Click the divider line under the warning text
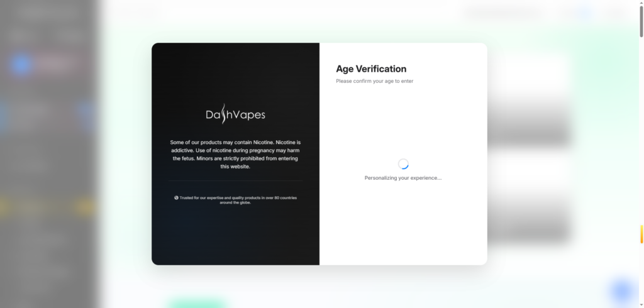 pos(235,181)
